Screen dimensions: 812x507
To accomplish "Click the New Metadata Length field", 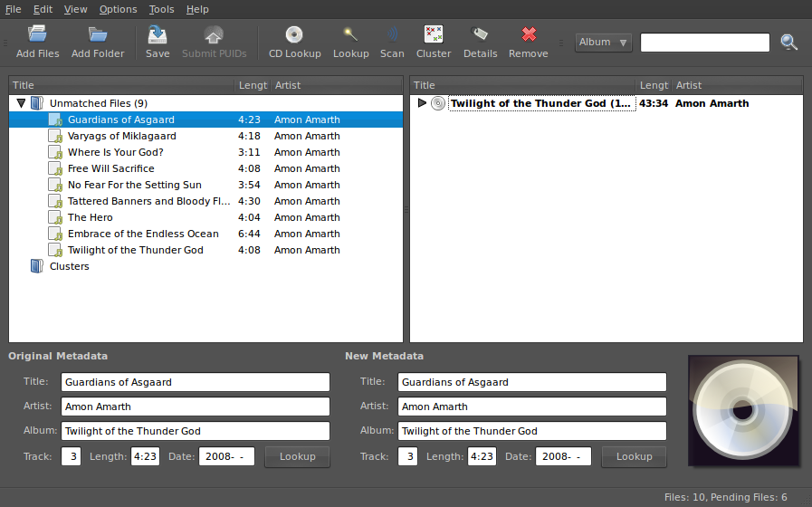I will [482, 456].
